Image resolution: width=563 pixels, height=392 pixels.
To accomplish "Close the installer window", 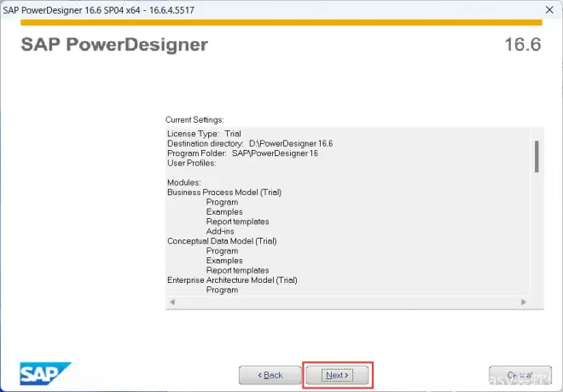I will tap(549, 10).
